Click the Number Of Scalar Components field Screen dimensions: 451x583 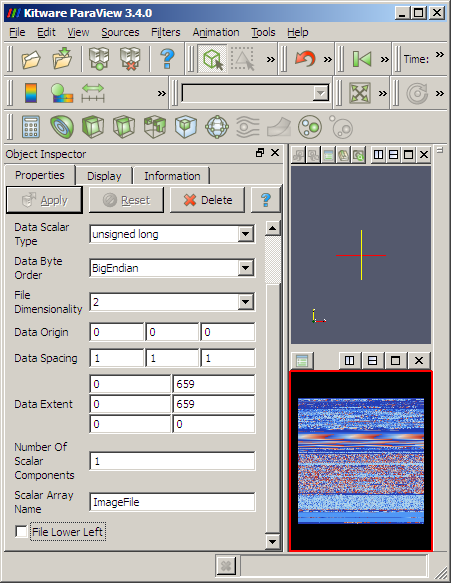(x=172, y=461)
